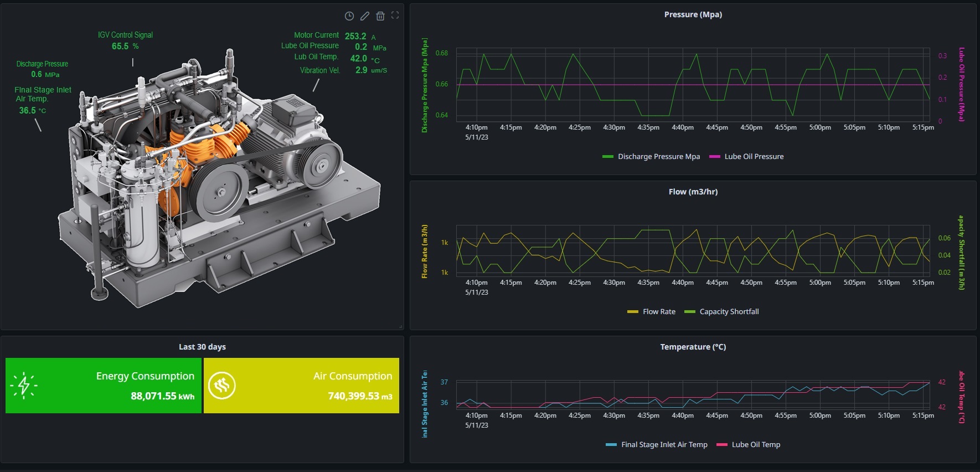Click the pencil edit panel icon

pos(365,16)
